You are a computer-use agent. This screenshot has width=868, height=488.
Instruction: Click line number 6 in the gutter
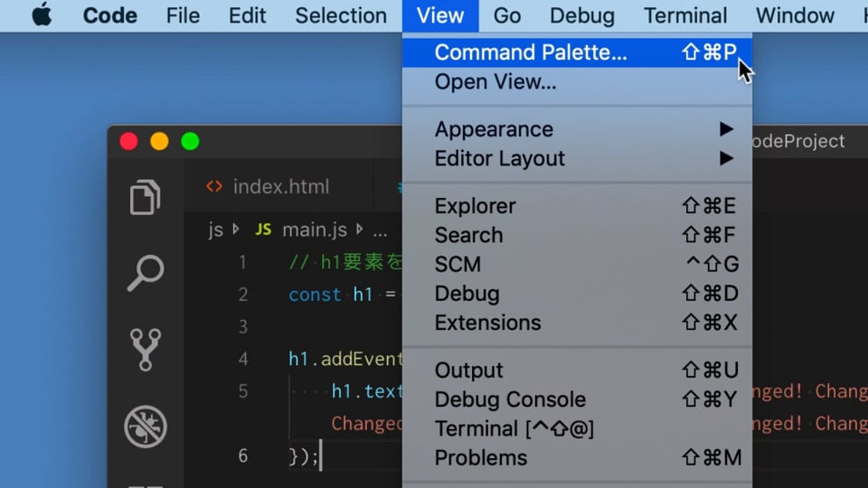coord(242,455)
